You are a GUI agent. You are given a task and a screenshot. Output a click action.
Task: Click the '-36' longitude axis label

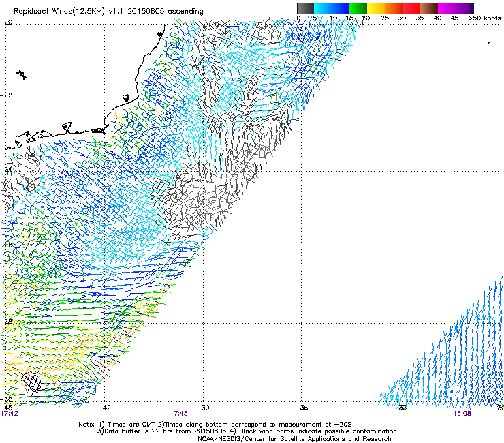(x=301, y=408)
